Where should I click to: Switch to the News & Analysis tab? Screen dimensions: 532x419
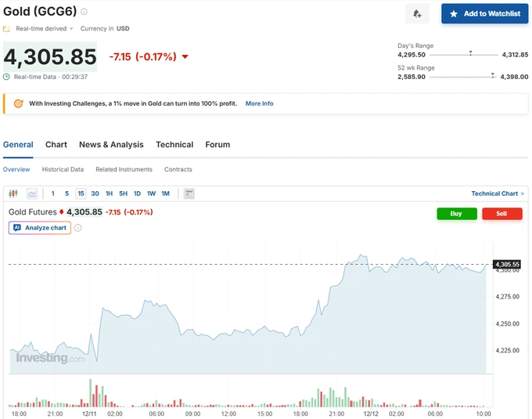pyautogui.click(x=111, y=145)
